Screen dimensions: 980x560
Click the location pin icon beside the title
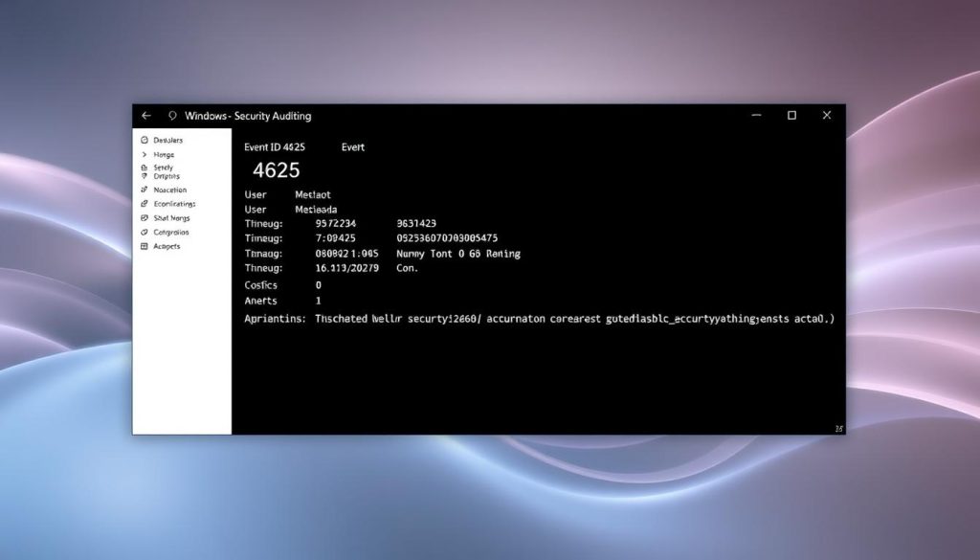(x=172, y=115)
